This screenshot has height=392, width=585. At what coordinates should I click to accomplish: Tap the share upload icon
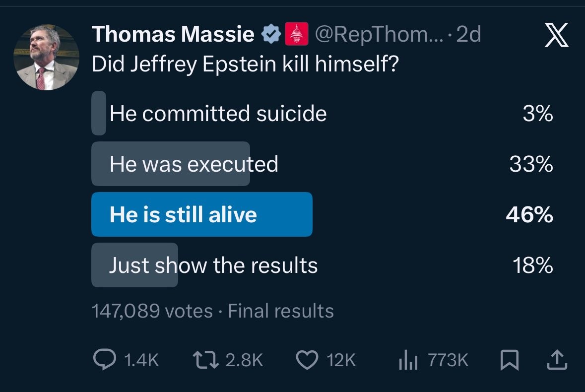556,360
